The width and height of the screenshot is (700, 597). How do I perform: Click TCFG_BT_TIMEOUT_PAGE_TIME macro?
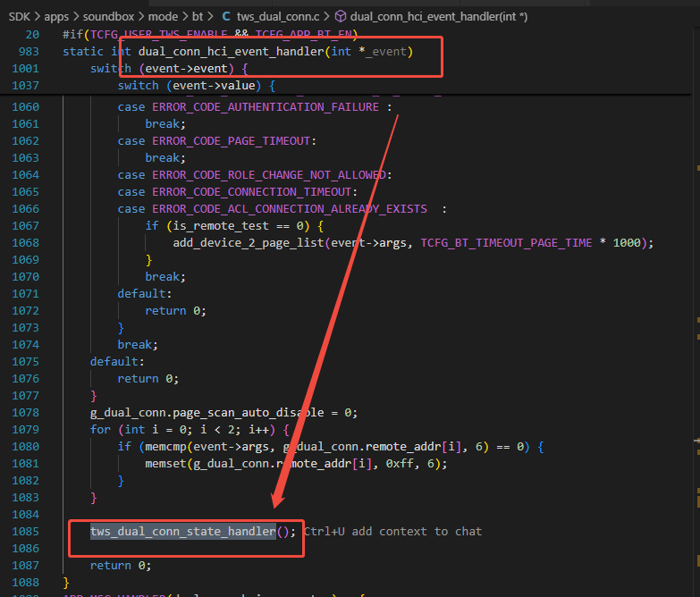(506, 243)
